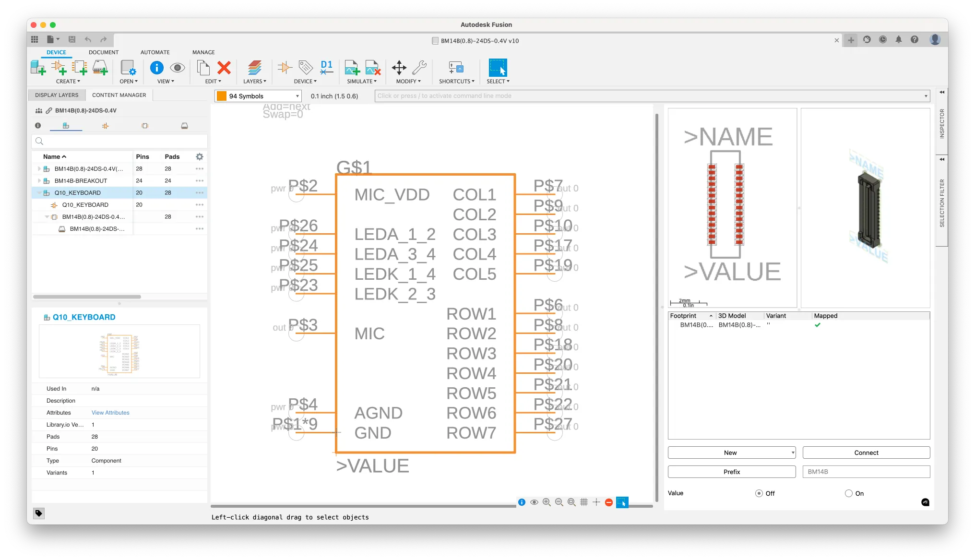Select the On radio for Value
This screenshot has height=560, width=975.
(x=848, y=493)
